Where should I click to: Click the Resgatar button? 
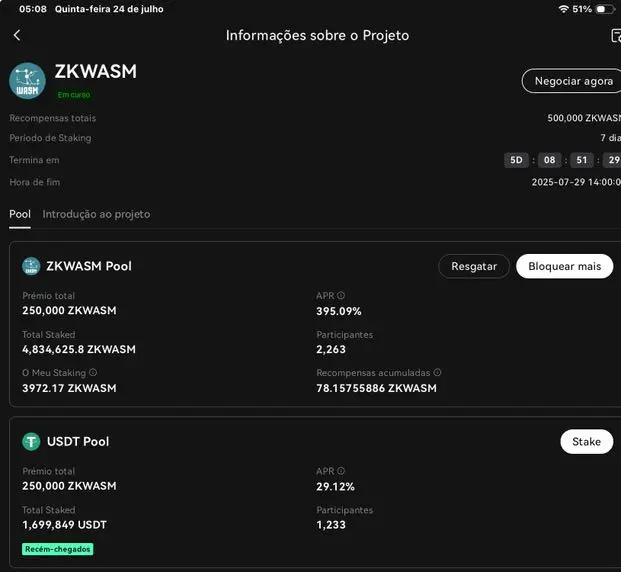pyautogui.click(x=474, y=266)
